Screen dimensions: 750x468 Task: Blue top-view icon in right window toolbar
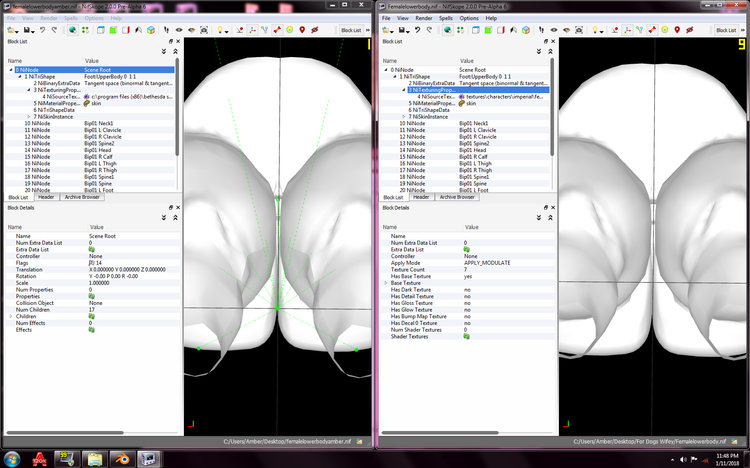476,30
